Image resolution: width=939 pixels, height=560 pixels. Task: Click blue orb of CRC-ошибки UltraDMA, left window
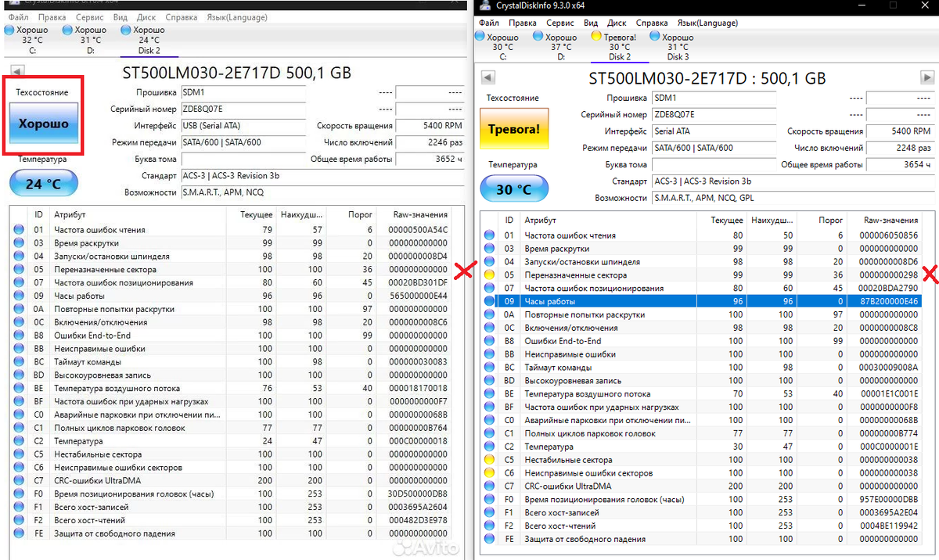(x=19, y=480)
